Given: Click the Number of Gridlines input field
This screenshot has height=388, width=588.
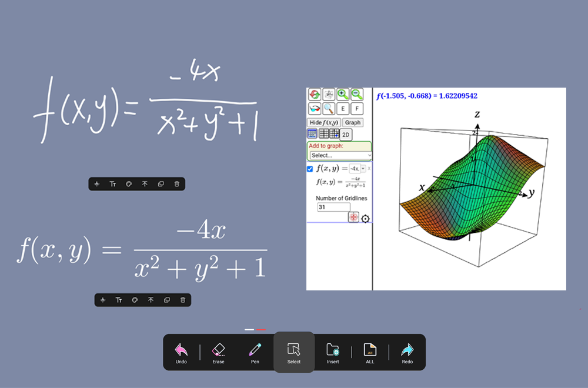Looking at the screenshot, I should click(x=333, y=207).
